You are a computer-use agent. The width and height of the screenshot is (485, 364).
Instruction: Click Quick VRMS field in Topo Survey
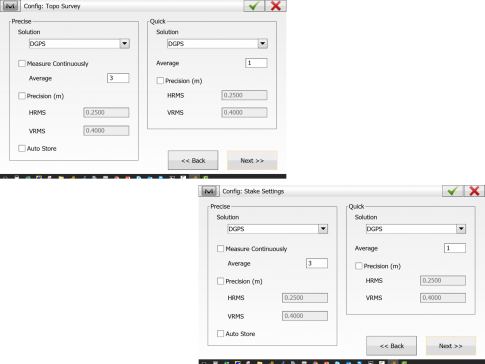[244, 113]
